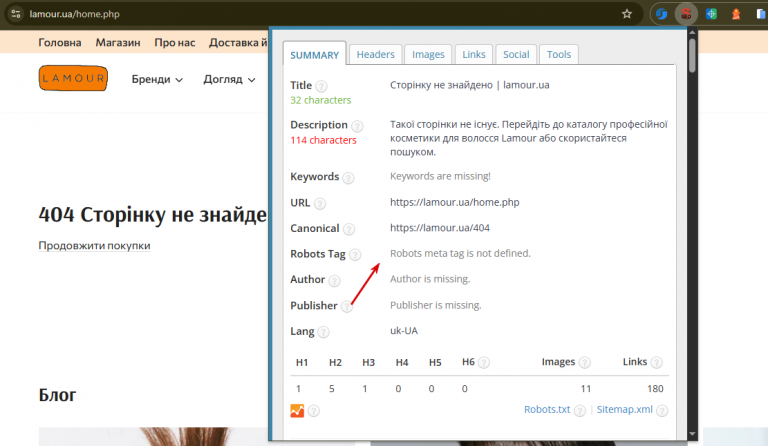Image resolution: width=768 pixels, height=446 pixels.
Task: Open the orange figure extension icon
Action: pos(736,14)
